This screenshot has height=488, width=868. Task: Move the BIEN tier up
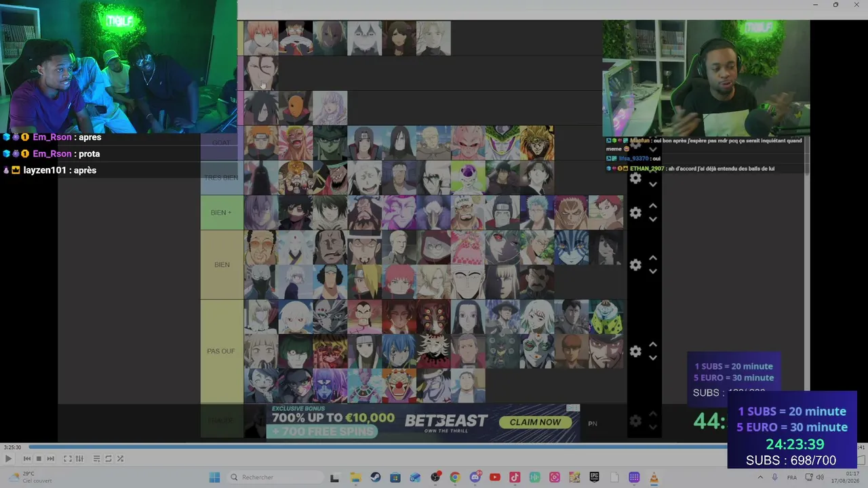coord(653,258)
